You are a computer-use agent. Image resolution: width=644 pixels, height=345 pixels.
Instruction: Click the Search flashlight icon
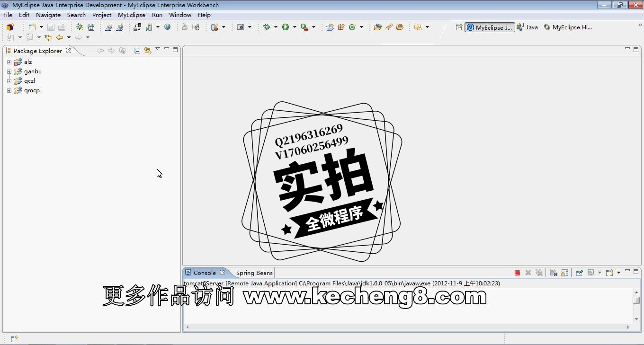coord(389,27)
